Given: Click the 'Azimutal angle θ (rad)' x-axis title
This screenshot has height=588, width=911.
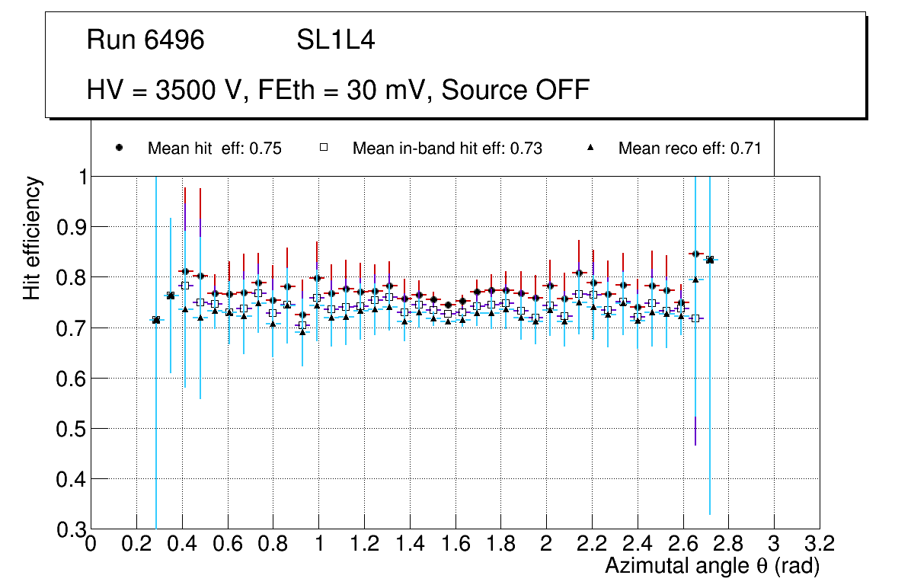Looking at the screenshot, I should 711,567.
